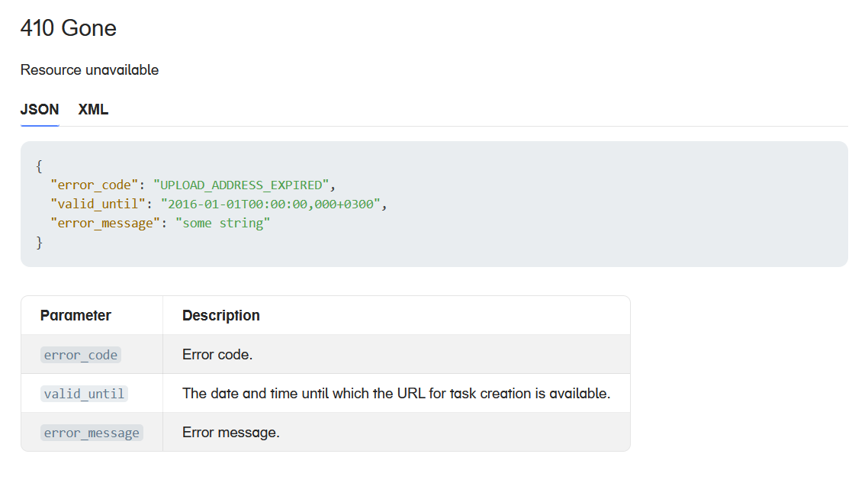Click the closing curly brace in the code
The width and height of the screenshot is (868, 483).
point(39,243)
